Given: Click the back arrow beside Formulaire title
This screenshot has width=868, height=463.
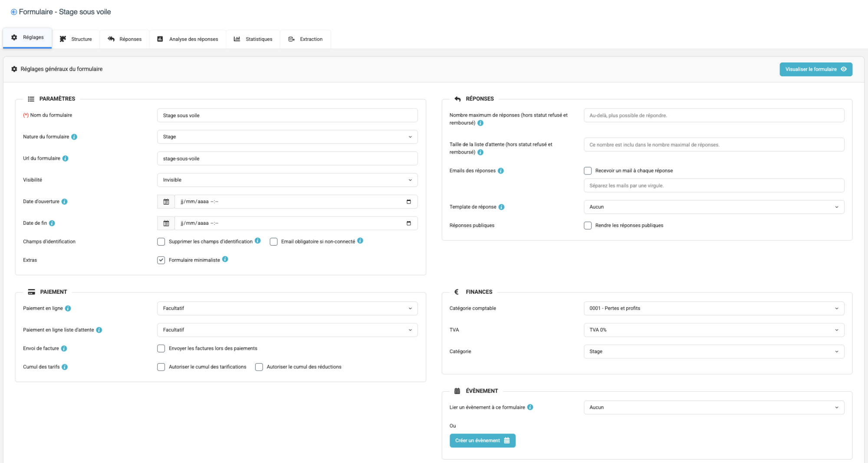Looking at the screenshot, I should click(x=14, y=12).
